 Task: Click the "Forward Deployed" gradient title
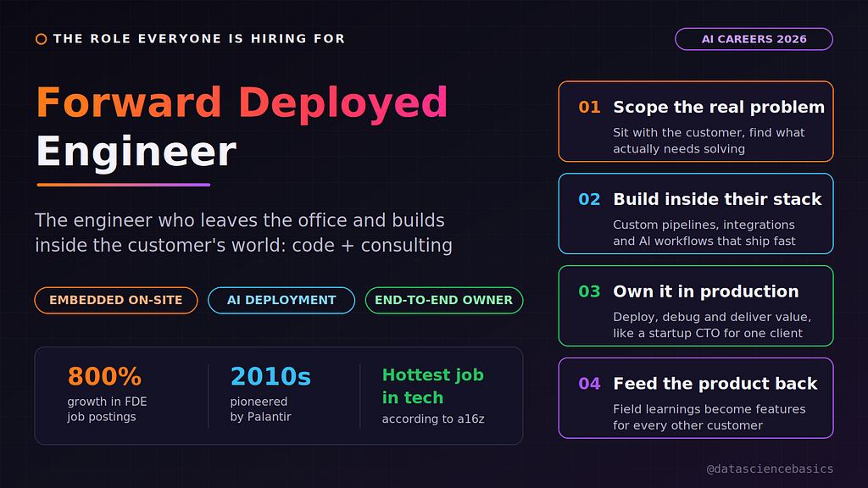coord(242,103)
